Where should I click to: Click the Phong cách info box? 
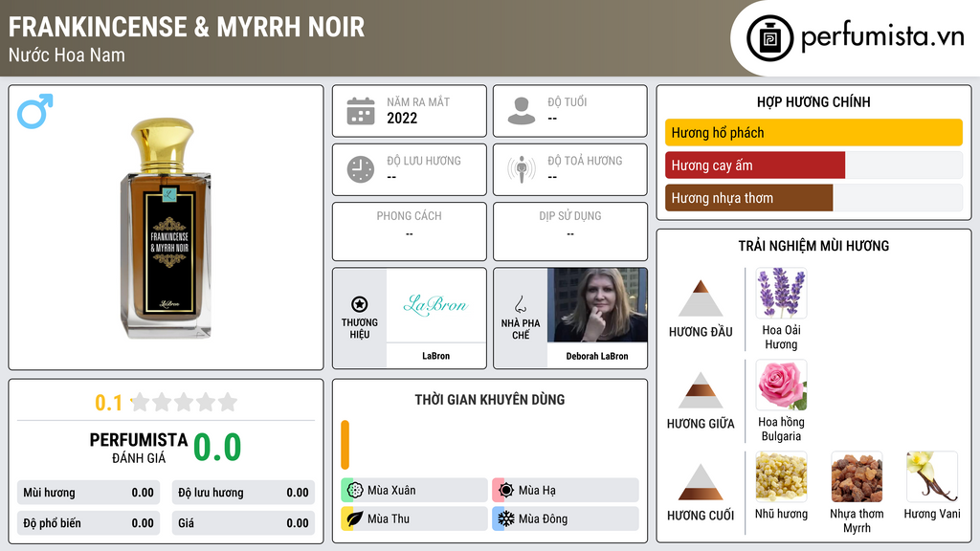click(410, 231)
